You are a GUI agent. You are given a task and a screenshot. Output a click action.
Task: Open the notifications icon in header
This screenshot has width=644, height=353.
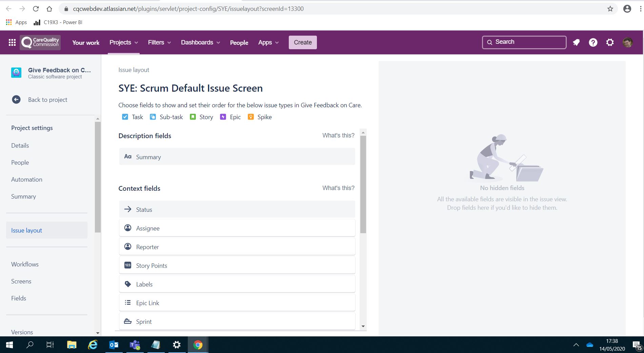[x=576, y=42]
